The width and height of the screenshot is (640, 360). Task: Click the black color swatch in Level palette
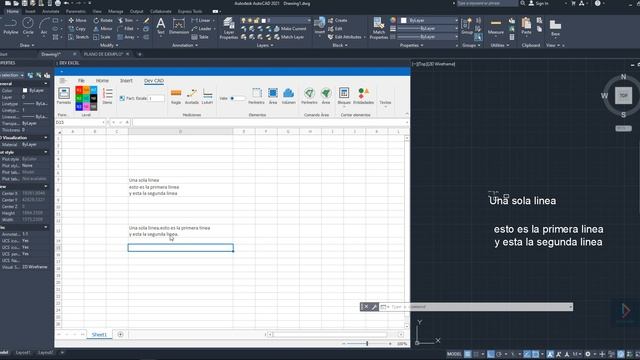[93, 98]
